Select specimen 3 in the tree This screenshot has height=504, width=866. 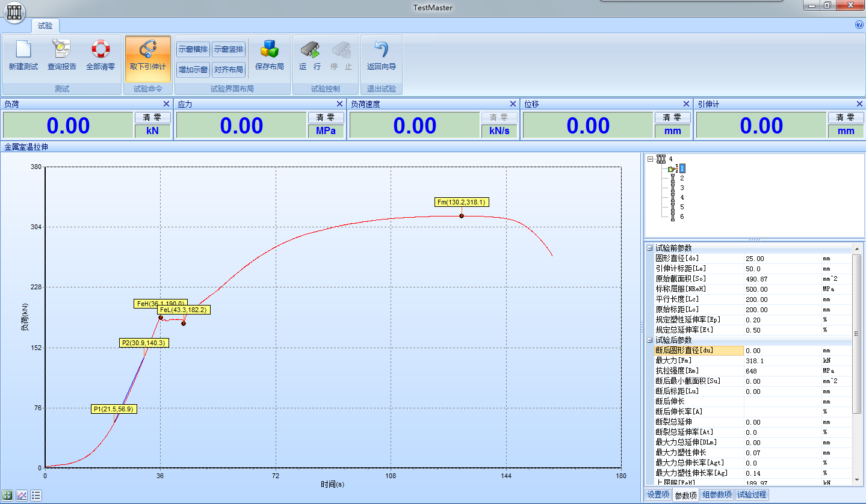coord(681,188)
